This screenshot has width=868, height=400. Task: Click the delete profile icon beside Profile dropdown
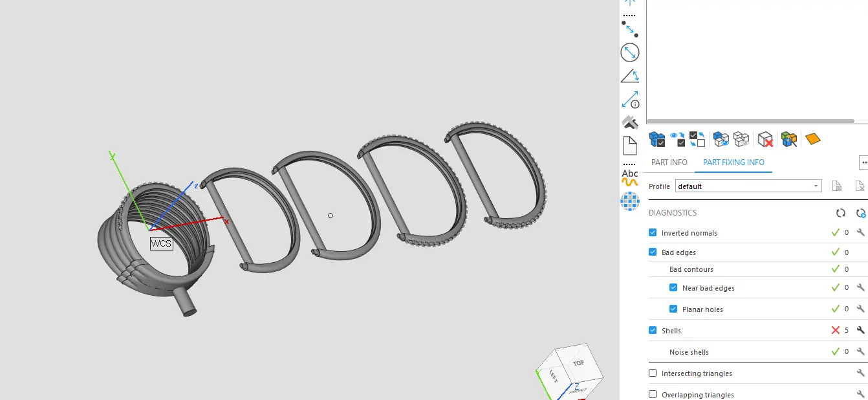(860, 186)
